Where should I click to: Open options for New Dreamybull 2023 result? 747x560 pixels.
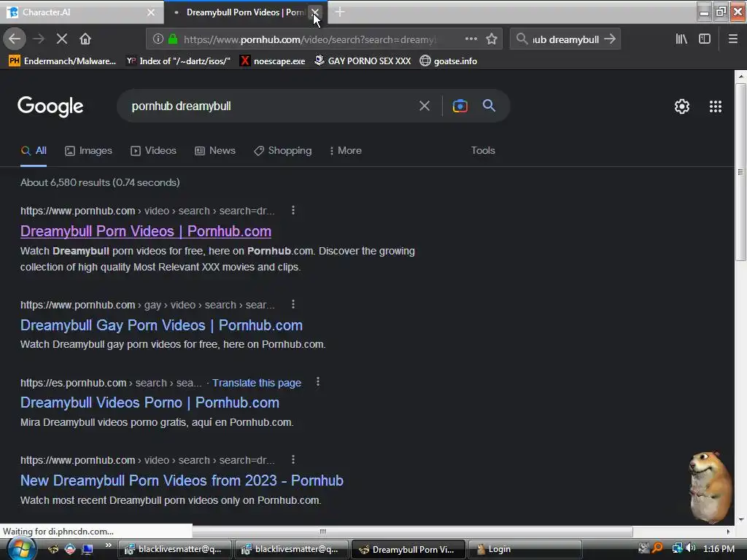(293, 459)
